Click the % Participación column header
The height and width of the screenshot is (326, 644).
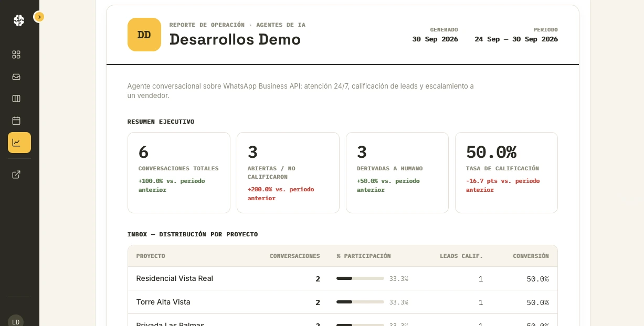364,256
